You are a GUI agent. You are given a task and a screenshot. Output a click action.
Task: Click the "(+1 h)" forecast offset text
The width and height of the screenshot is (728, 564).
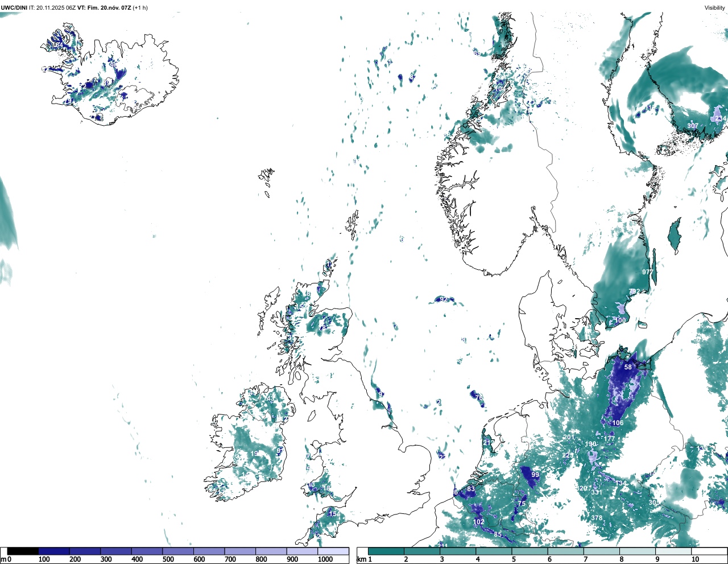click(x=140, y=7)
